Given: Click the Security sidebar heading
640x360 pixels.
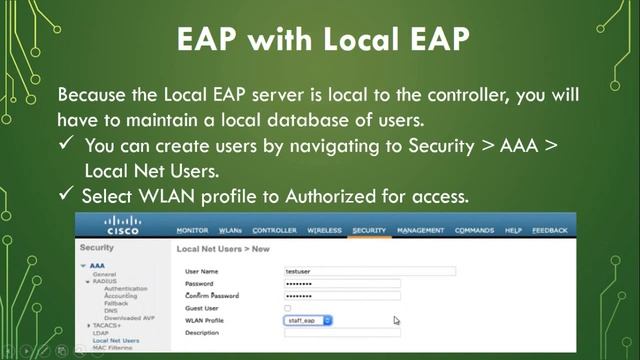Looking at the screenshot, I should point(97,248).
